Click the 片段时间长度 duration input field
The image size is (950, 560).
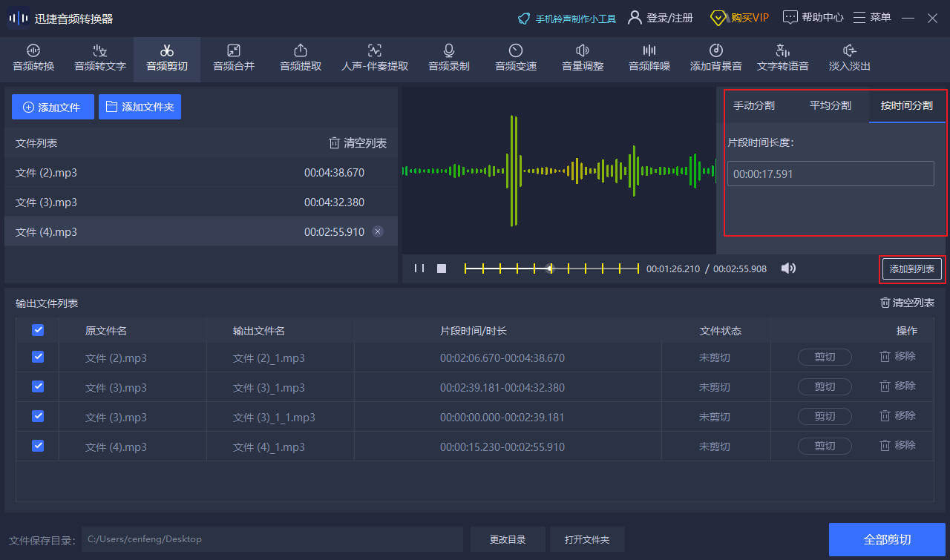coord(830,173)
